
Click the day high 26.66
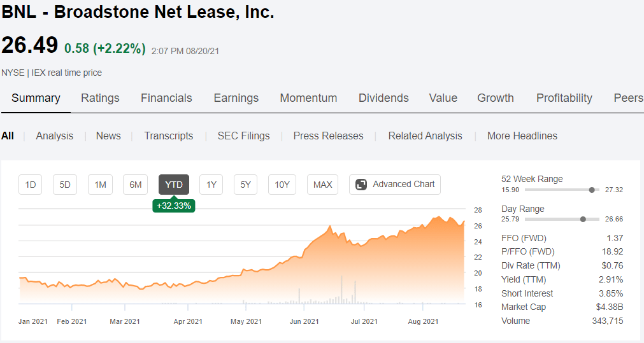click(613, 219)
